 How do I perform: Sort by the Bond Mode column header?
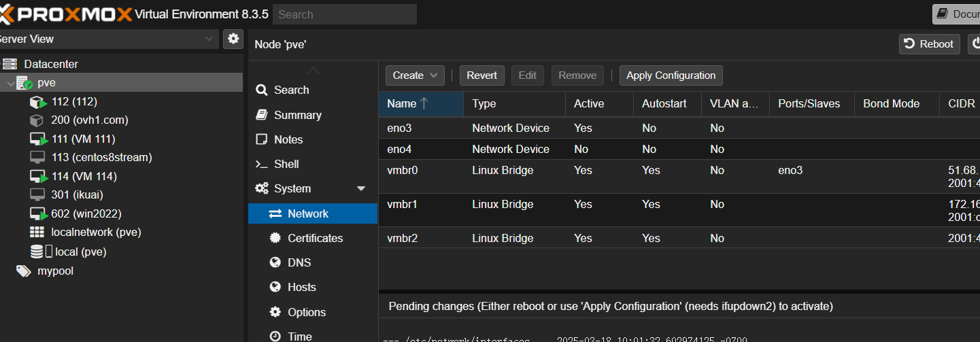[897, 103]
